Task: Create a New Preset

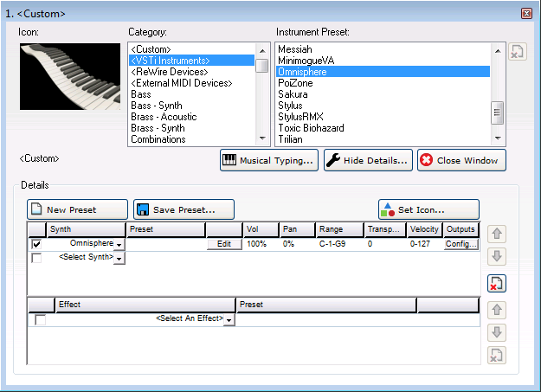Action: point(77,209)
